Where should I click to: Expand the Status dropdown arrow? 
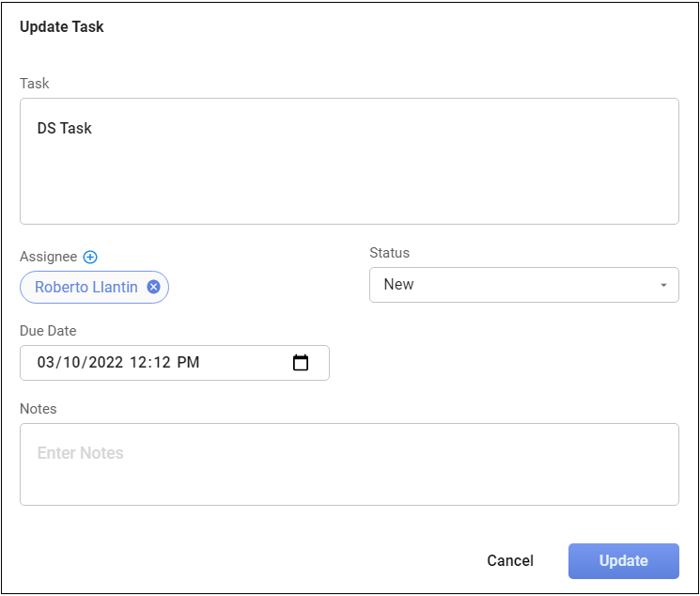pyautogui.click(x=663, y=285)
